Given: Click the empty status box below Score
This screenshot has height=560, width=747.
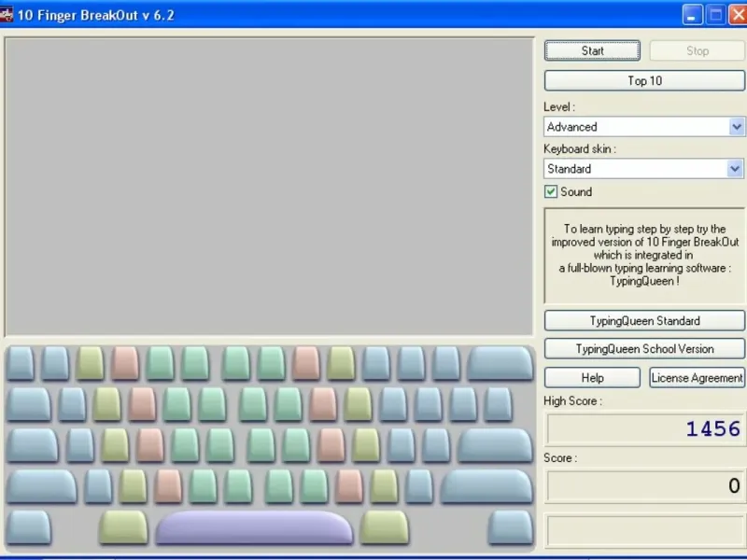Looking at the screenshot, I should coord(644,530).
